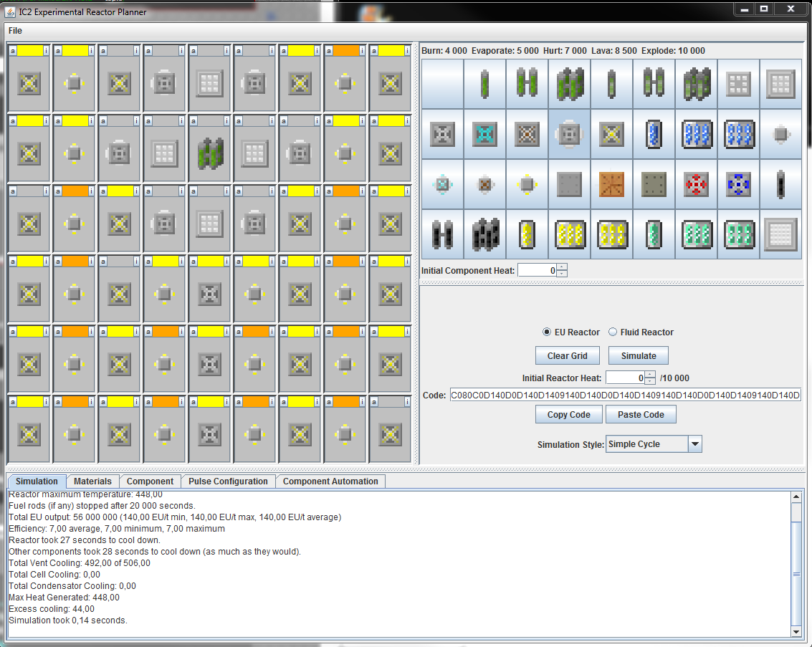Select Quad Uranium Fuel Rod in component palette
The height and width of the screenshot is (647, 812).
point(570,84)
